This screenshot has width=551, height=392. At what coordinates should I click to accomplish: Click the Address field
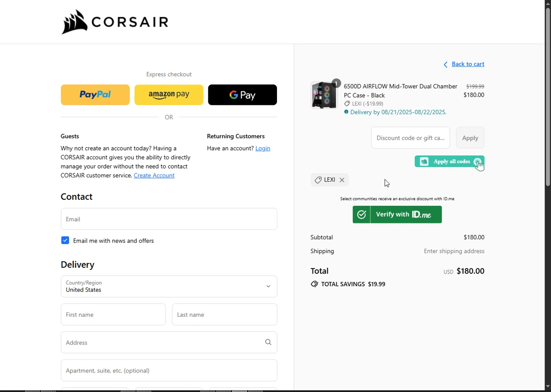tap(169, 342)
